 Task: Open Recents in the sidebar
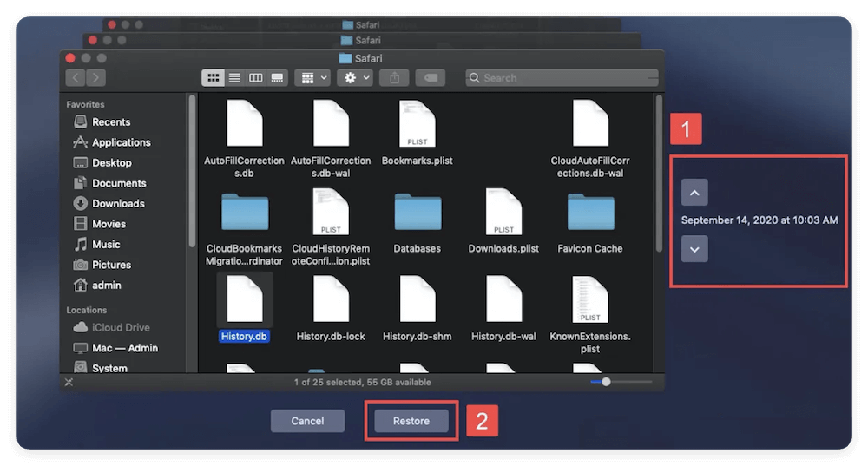pyautogui.click(x=111, y=122)
